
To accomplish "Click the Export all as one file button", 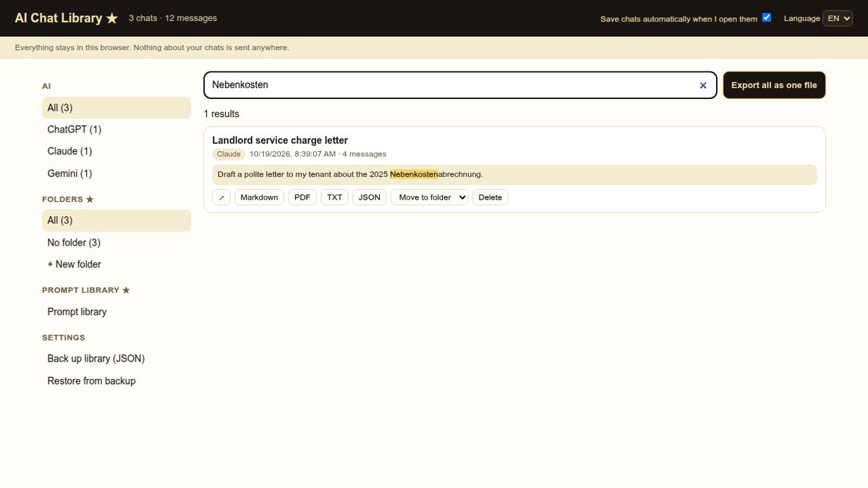I will (x=774, y=85).
